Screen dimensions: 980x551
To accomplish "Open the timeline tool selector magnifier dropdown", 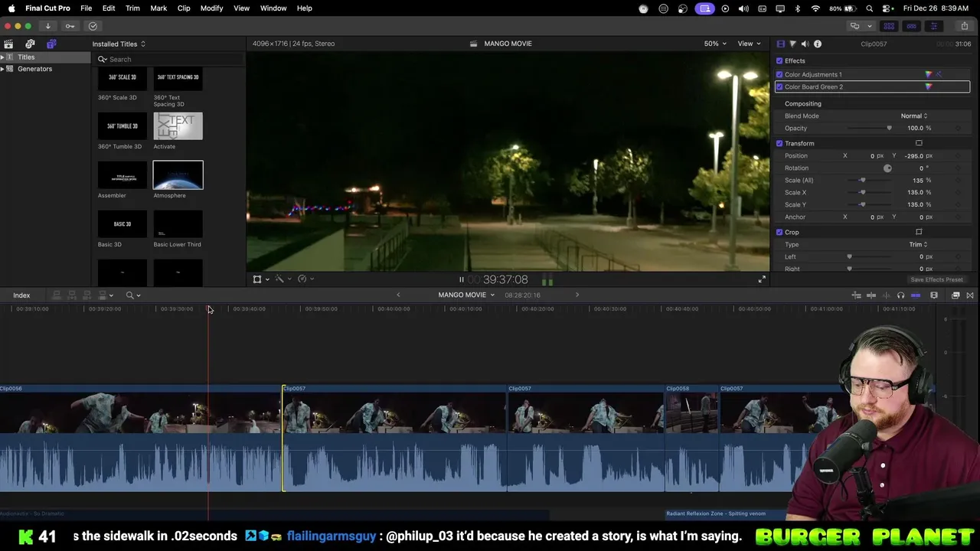I will click(132, 295).
